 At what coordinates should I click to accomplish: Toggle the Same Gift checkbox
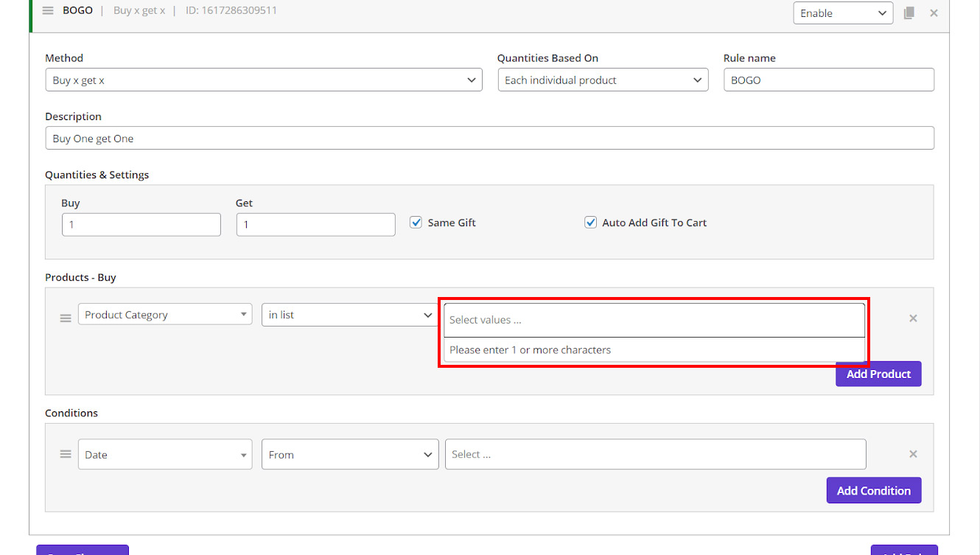point(416,223)
